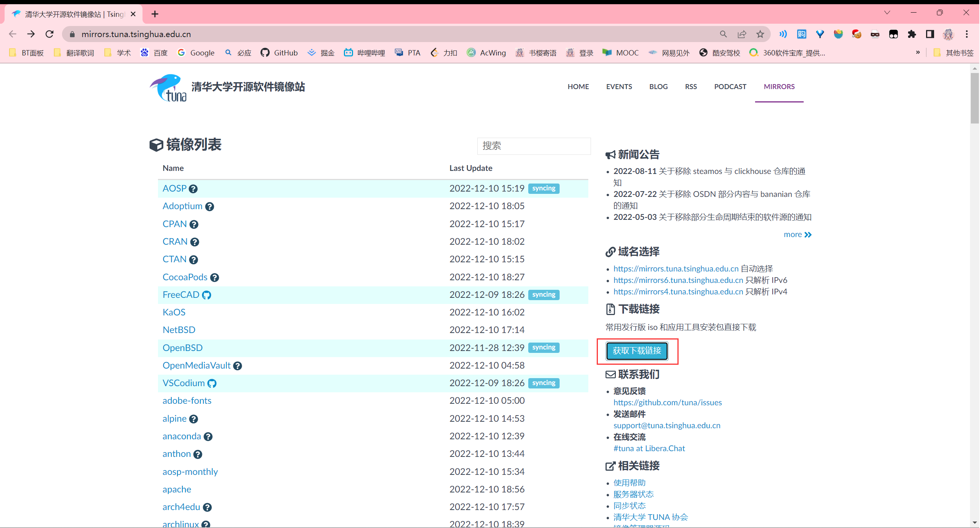The width and height of the screenshot is (980, 528).
Task: Open the mirrors4 IPv4 domain link
Action: click(x=678, y=292)
